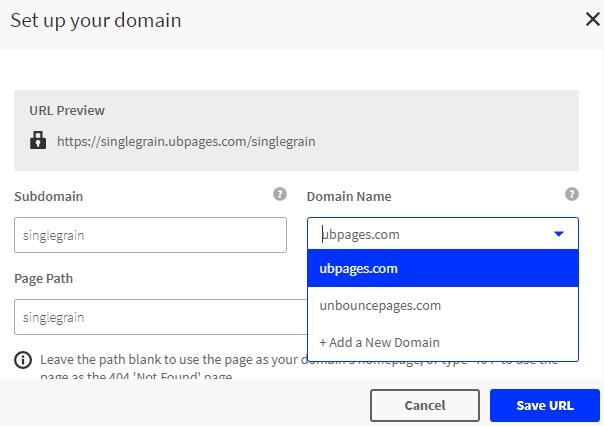This screenshot has width=604, height=426.
Task: Click the info icon beside the path hint
Action: click(x=23, y=360)
